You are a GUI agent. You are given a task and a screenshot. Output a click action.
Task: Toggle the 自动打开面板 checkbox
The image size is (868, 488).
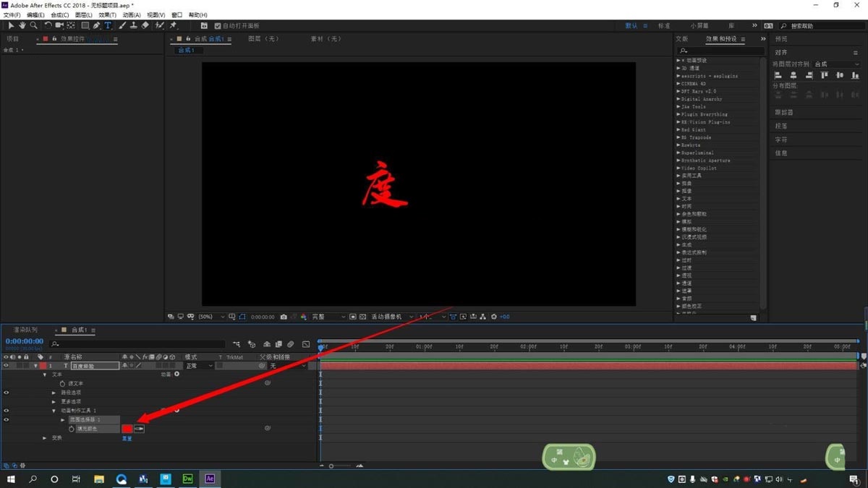click(218, 25)
